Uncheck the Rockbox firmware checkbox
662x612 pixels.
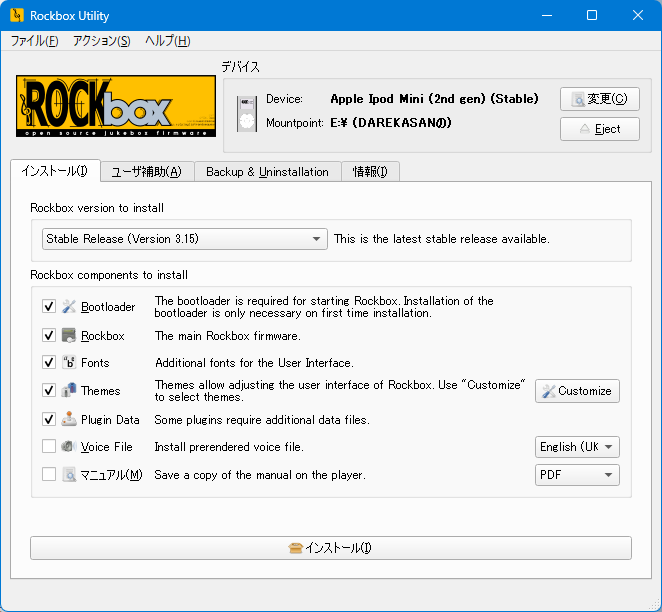[49, 336]
